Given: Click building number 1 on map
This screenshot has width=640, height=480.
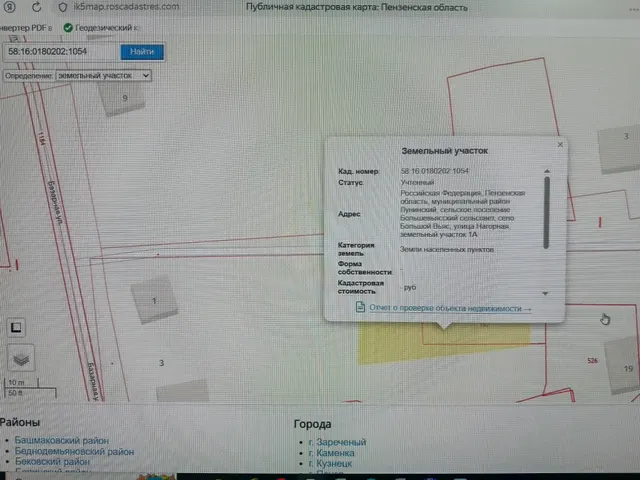Looking at the screenshot, I should pos(154,301).
